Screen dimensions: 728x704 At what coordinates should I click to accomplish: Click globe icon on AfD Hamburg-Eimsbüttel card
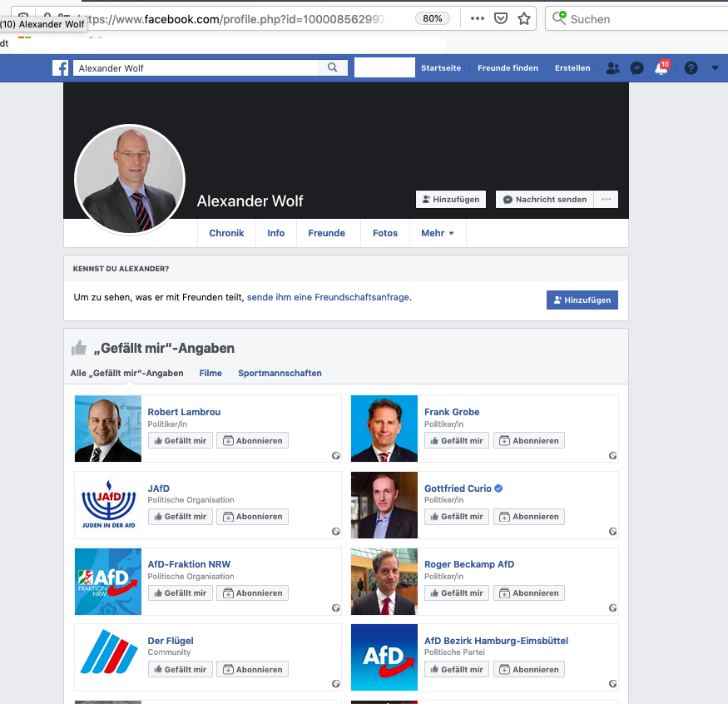613,683
